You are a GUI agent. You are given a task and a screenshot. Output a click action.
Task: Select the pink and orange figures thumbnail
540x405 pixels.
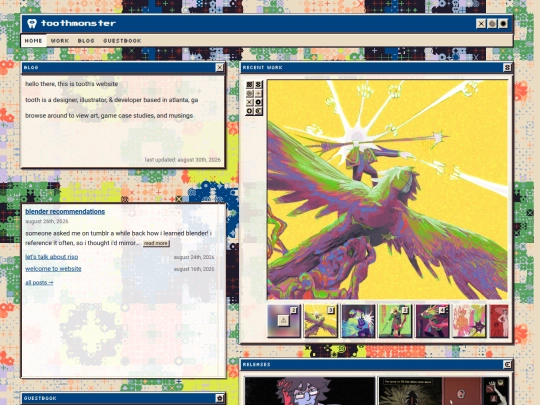coord(469,321)
